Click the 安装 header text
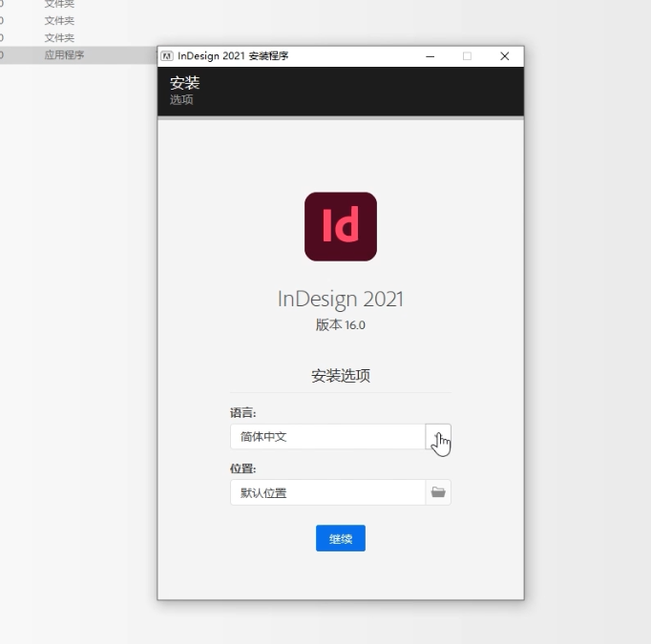This screenshot has width=651, height=644. (x=185, y=83)
